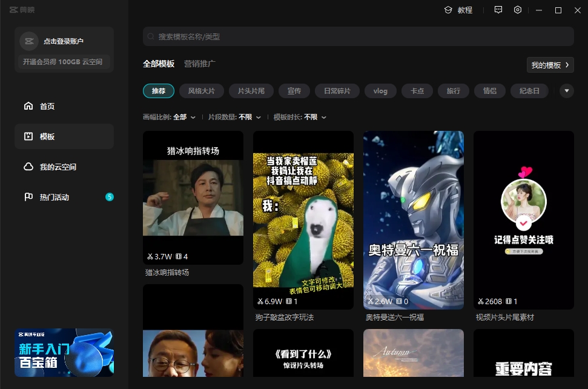Screen dimensions: 588x389
Task: Select the 推荐 category chip
Action: point(159,91)
